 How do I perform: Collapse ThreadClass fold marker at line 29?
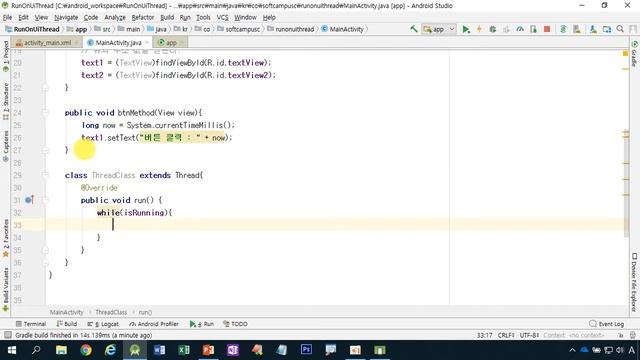click(45, 175)
